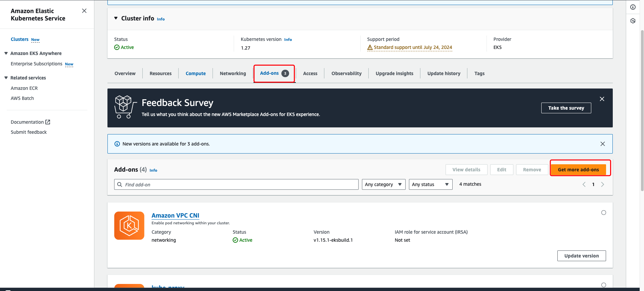644x291 pixels.
Task: Go to next page of add-ons
Action: [x=602, y=184]
